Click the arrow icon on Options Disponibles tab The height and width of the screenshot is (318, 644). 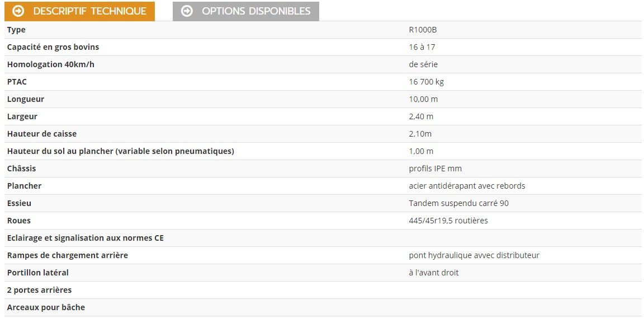pos(187,11)
